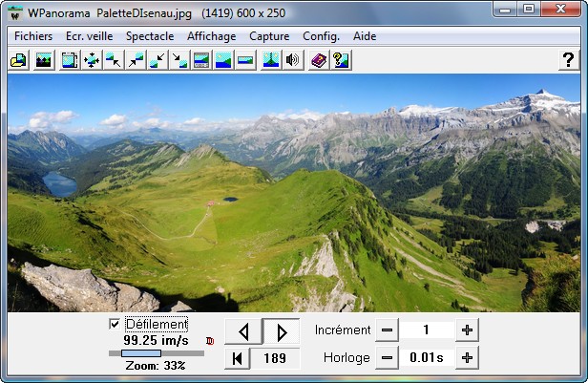Open the Ecr. veille menu
This screenshot has height=383, width=588.
click(x=90, y=36)
